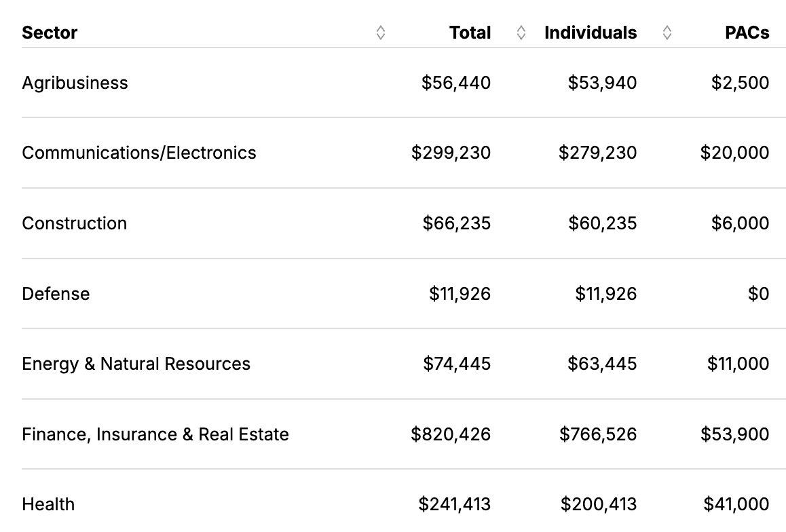This screenshot has height=532, width=786.
Task: Click the Defense sector name
Action: (x=56, y=294)
